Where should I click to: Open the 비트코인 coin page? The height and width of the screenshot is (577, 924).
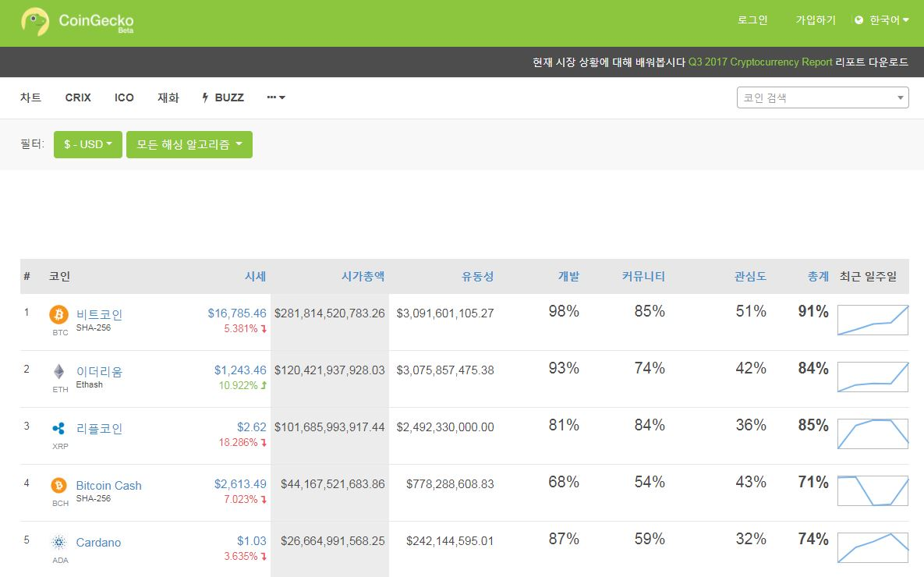point(99,314)
